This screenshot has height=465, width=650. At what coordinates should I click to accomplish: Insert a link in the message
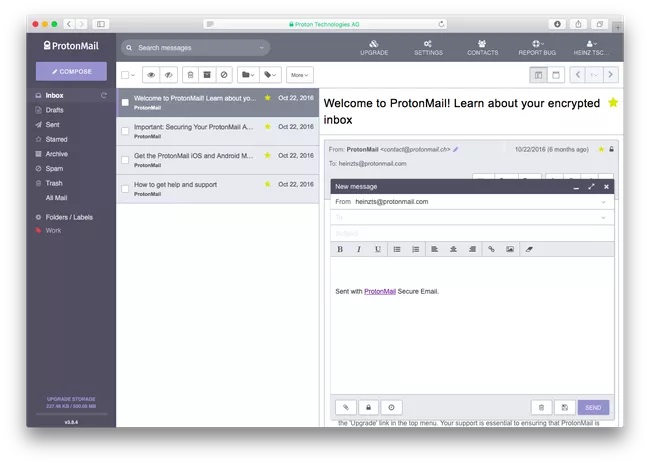tap(491, 249)
